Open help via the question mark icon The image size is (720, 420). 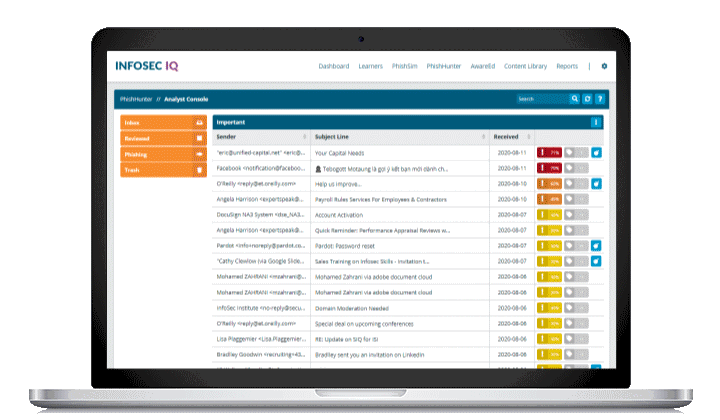pos(600,99)
